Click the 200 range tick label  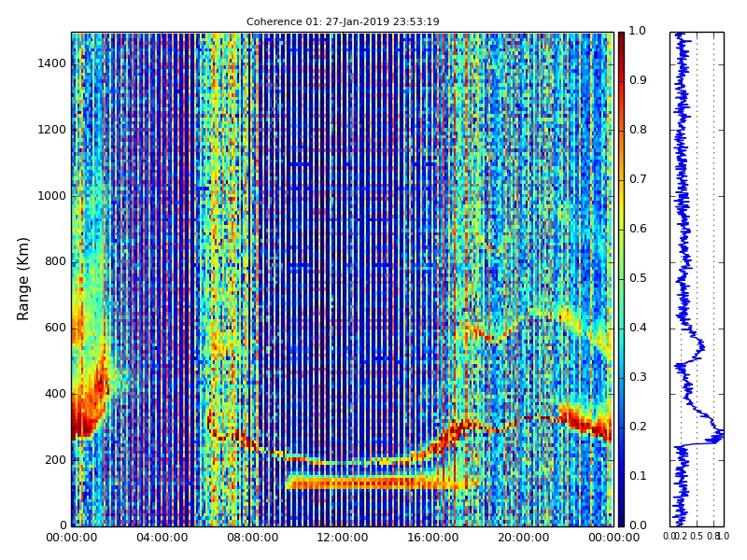click(56, 460)
